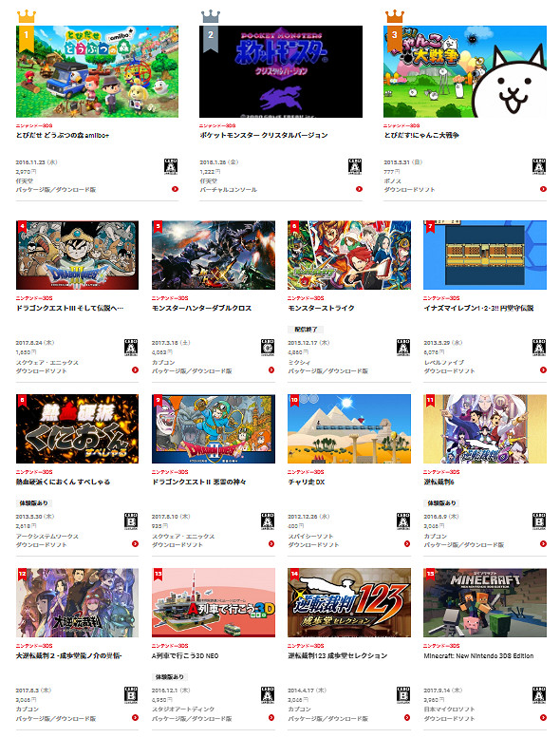This screenshot has height=738, width=560.
Task: Click the red arrow icon on the Minecraft card
Action: 543,718
